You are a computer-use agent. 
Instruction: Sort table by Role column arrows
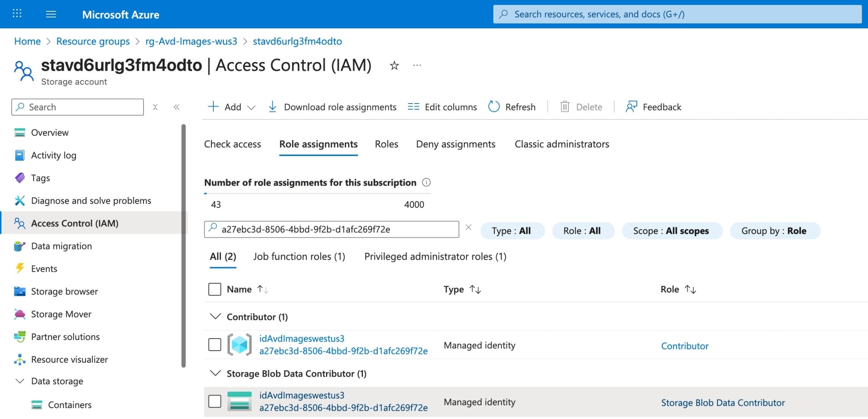coord(690,289)
